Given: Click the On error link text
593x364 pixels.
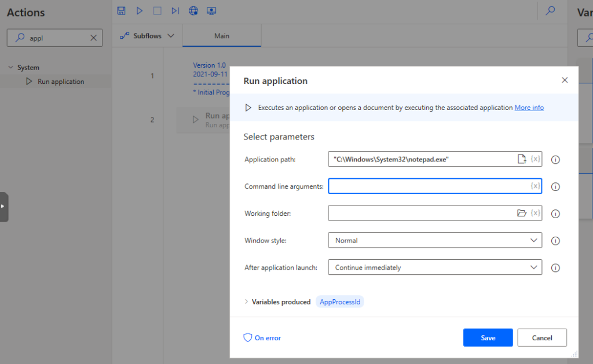Looking at the screenshot, I should [268, 338].
